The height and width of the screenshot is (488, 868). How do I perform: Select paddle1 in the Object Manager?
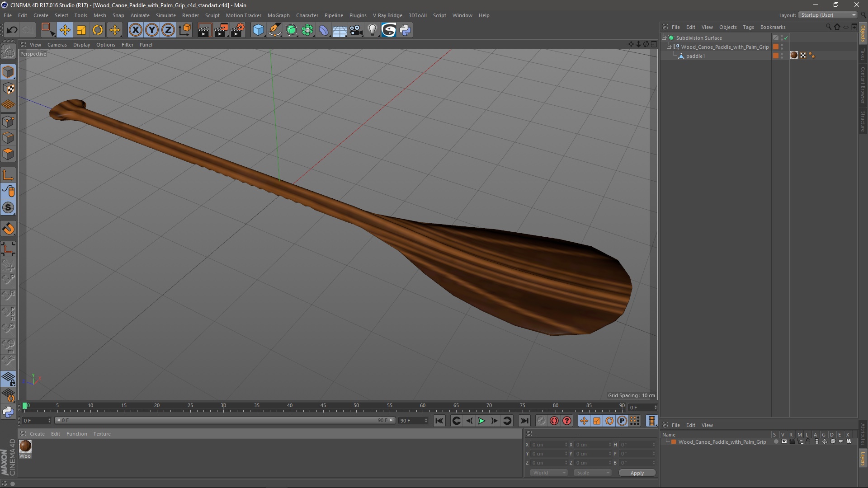coord(695,56)
